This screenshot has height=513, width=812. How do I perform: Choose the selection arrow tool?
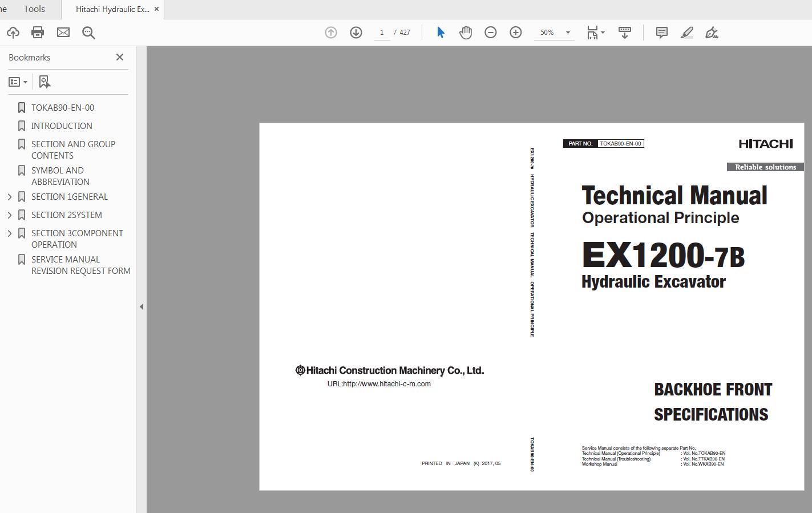[x=441, y=33]
